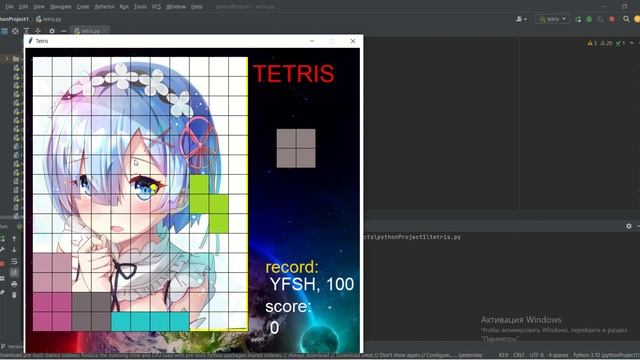This screenshot has width=640, height=360.
Task: Click Run with Coverage icon
Action: pyautogui.click(x=600, y=19)
